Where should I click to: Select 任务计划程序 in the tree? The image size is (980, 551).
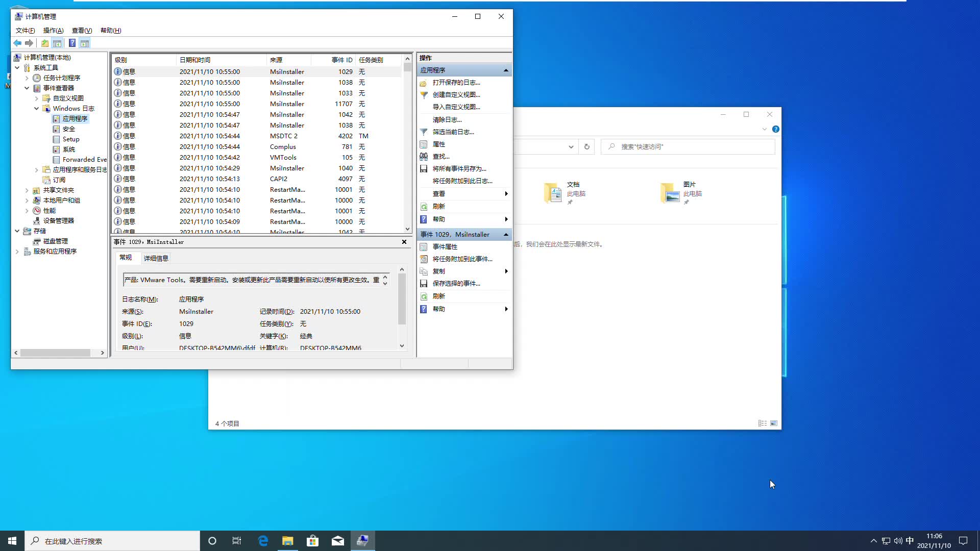tap(62, 78)
